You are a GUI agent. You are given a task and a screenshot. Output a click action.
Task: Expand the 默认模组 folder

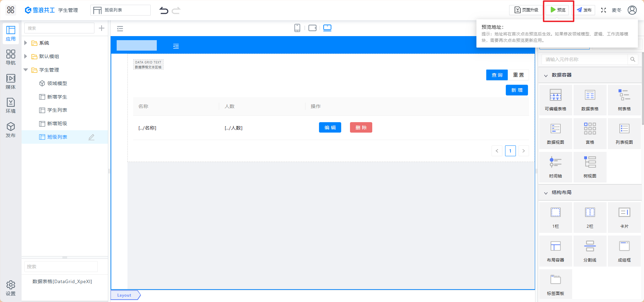26,56
